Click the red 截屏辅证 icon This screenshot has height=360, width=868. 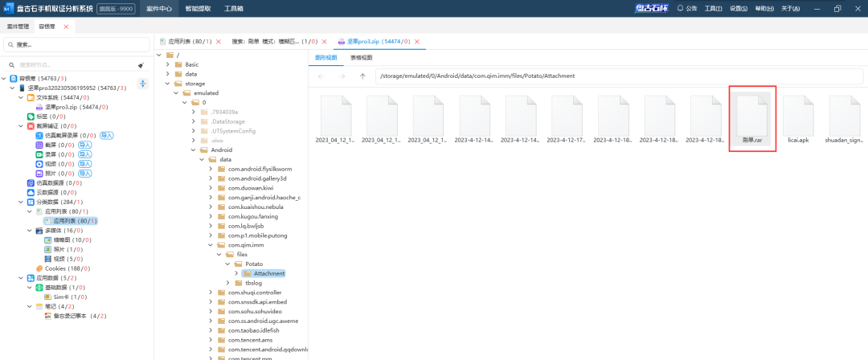click(x=31, y=125)
